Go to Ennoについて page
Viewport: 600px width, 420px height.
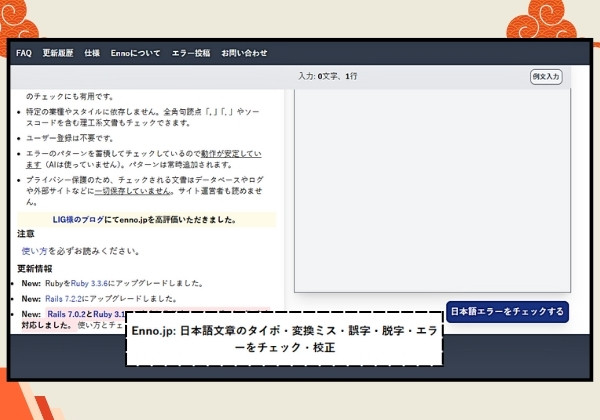(135, 53)
